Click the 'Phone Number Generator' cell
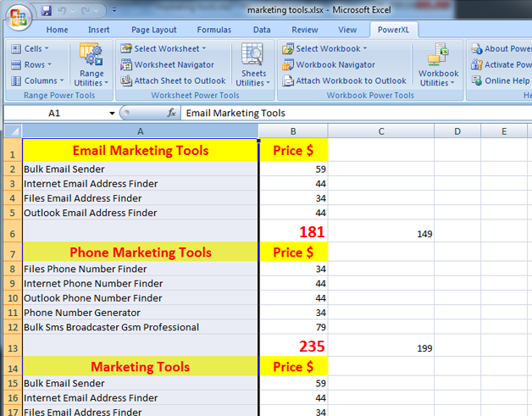The height and width of the screenshot is (416, 532). tap(140, 312)
